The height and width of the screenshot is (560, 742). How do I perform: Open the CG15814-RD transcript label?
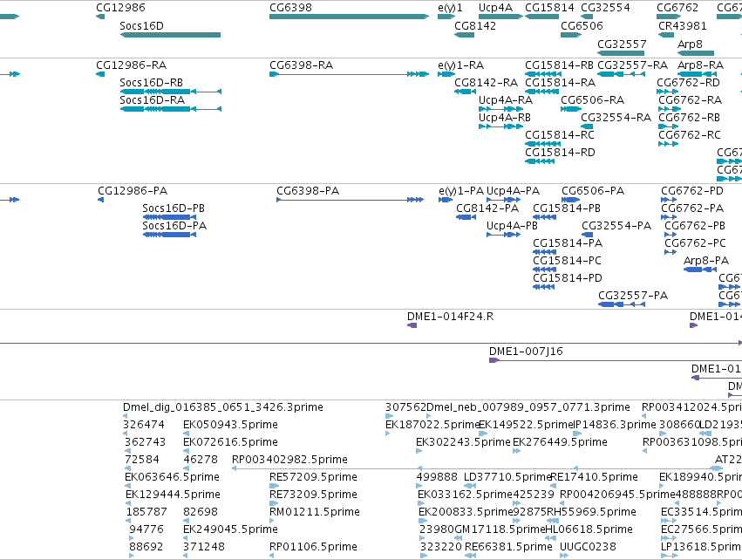click(560, 153)
